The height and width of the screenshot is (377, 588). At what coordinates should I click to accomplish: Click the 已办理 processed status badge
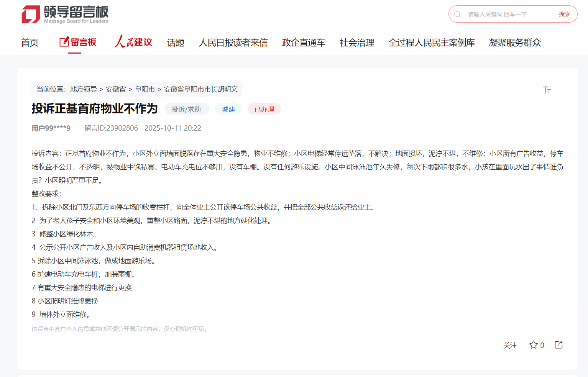click(264, 109)
